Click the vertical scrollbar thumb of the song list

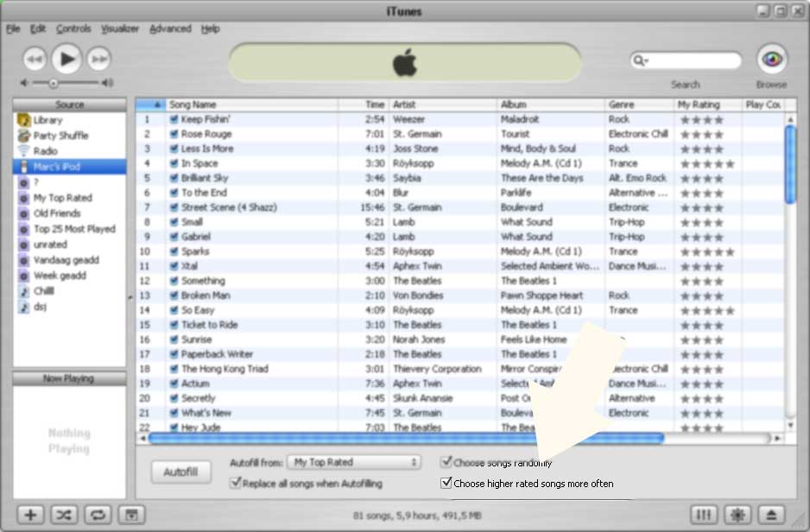click(790, 164)
